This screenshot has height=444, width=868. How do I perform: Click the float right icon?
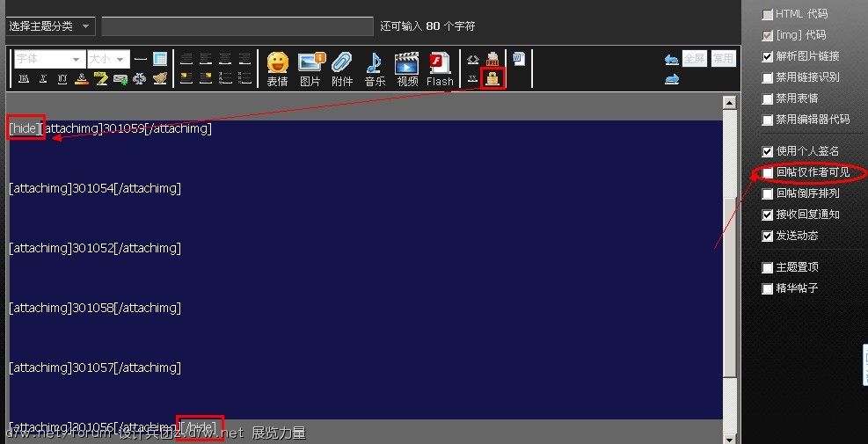(x=206, y=78)
